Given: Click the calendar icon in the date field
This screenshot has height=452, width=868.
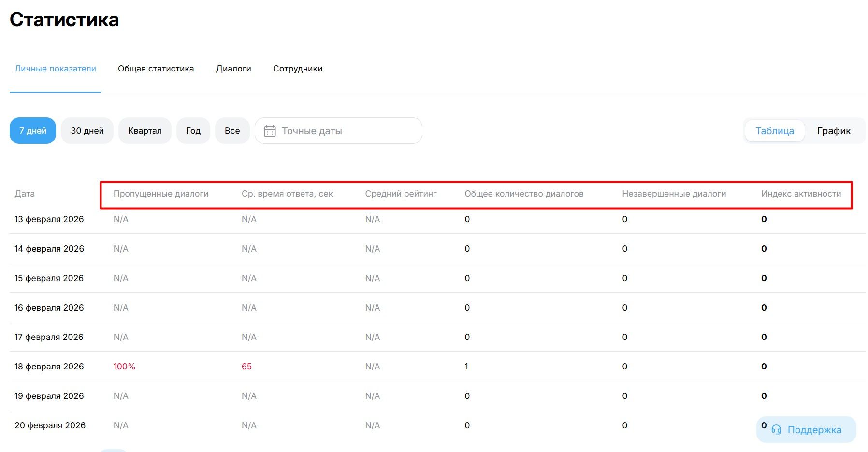Looking at the screenshot, I should pyautogui.click(x=270, y=131).
